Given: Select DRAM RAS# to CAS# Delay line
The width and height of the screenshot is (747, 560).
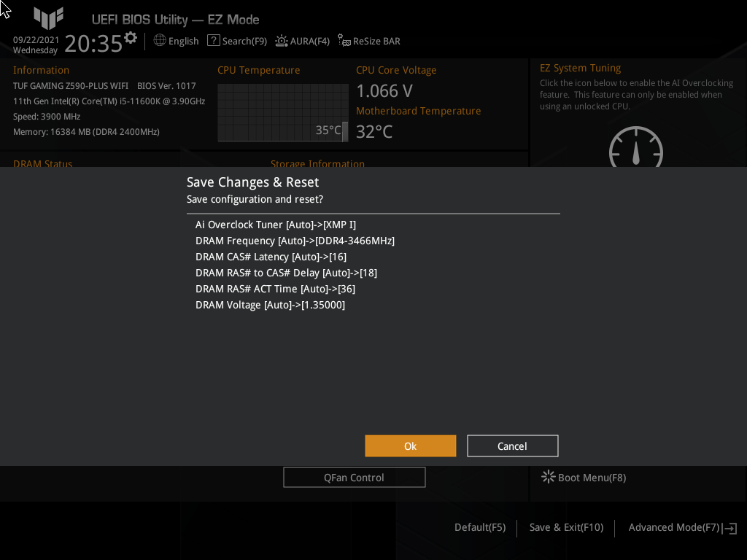Looking at the screenshot, I should coord(286,273).
